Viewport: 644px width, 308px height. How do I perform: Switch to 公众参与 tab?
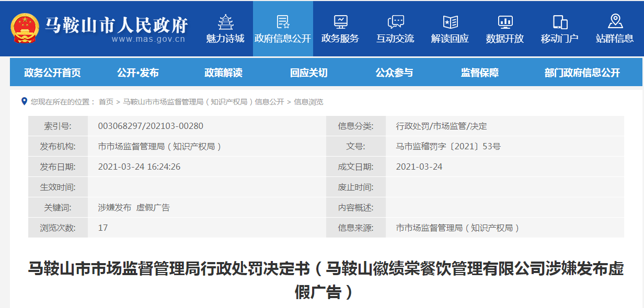click(394, 73)
